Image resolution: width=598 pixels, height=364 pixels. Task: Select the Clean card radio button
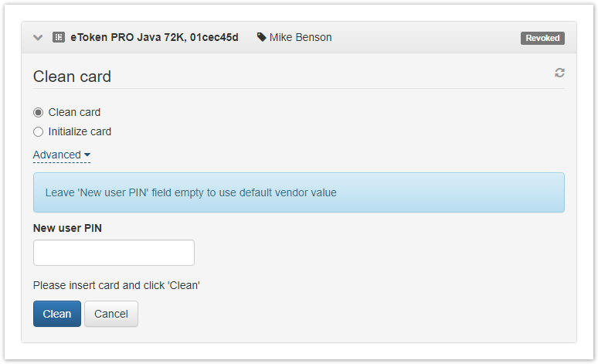(x=38, y=113)
